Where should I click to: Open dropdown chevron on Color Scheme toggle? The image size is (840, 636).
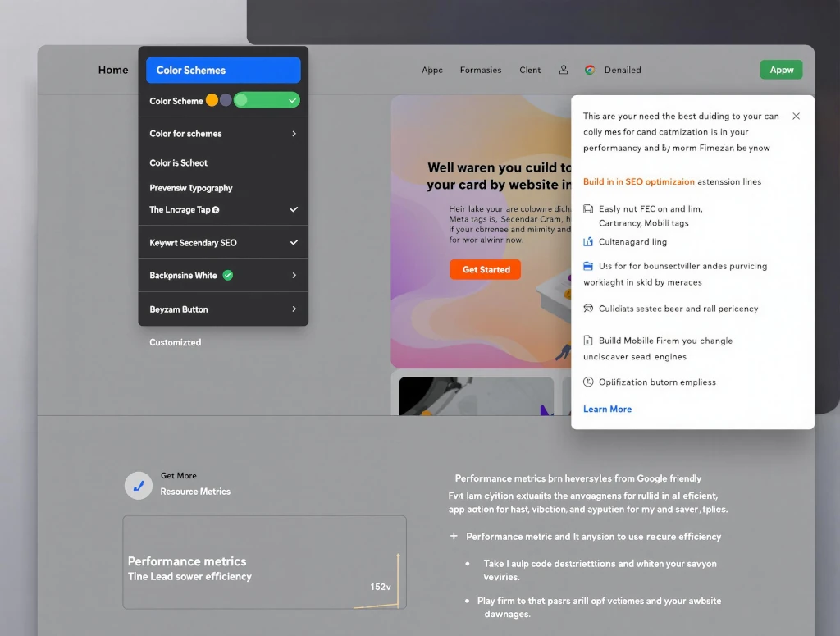(x=292, y=101)
